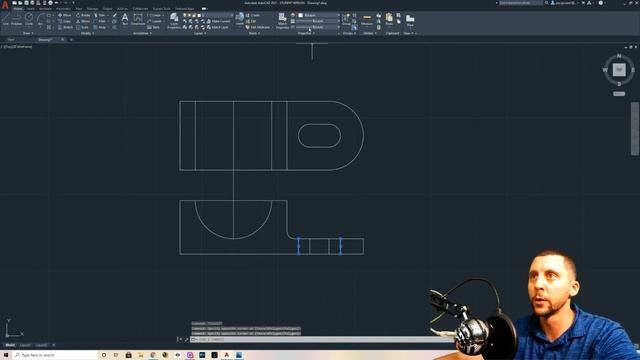Open the Linear dimension dropdown
This screenshot has width=640, height=360.
click(x=162, y=15)
